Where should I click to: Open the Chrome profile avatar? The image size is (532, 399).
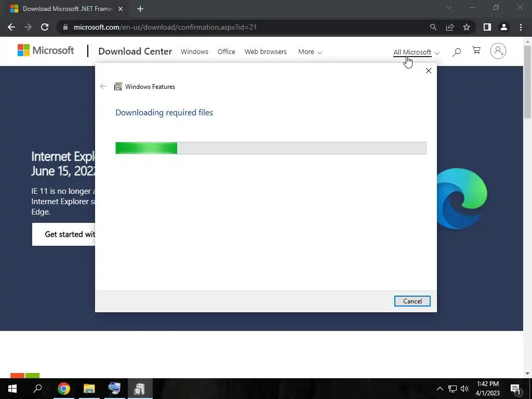[x=504, y=27]
